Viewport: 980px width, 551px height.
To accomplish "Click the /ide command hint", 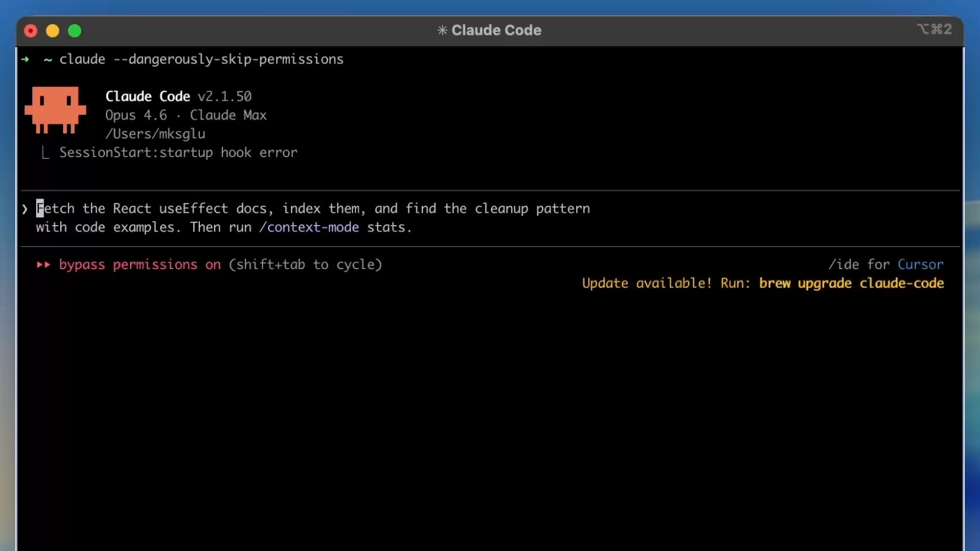I will pos(843,265).
